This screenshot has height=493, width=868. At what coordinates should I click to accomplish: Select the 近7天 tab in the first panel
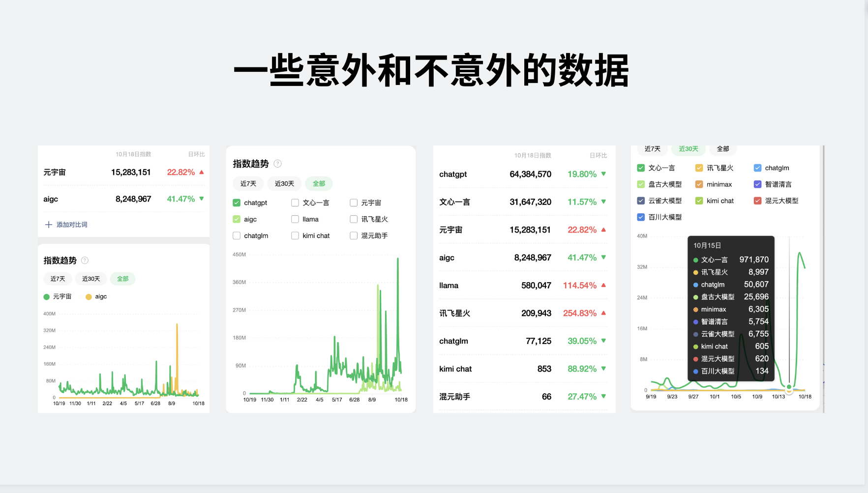pos(58,279)
